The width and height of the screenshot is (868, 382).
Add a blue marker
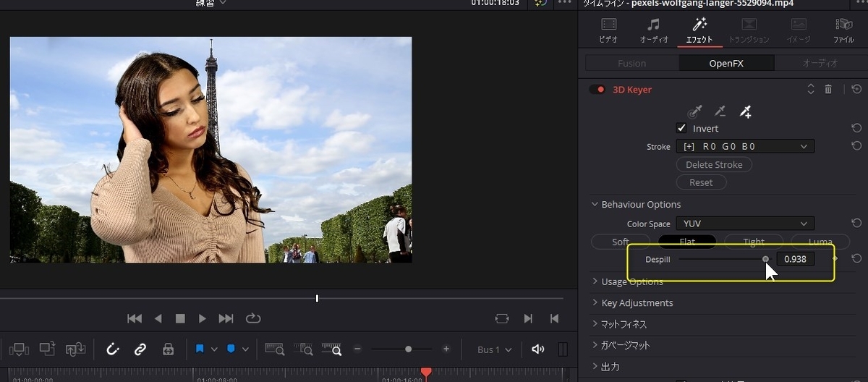[231, 349]
